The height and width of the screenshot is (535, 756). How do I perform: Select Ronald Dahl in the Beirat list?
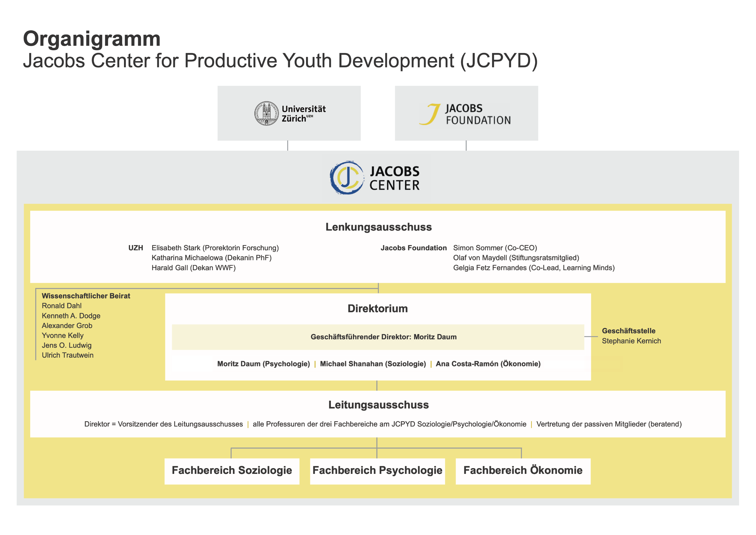[62, 306]
